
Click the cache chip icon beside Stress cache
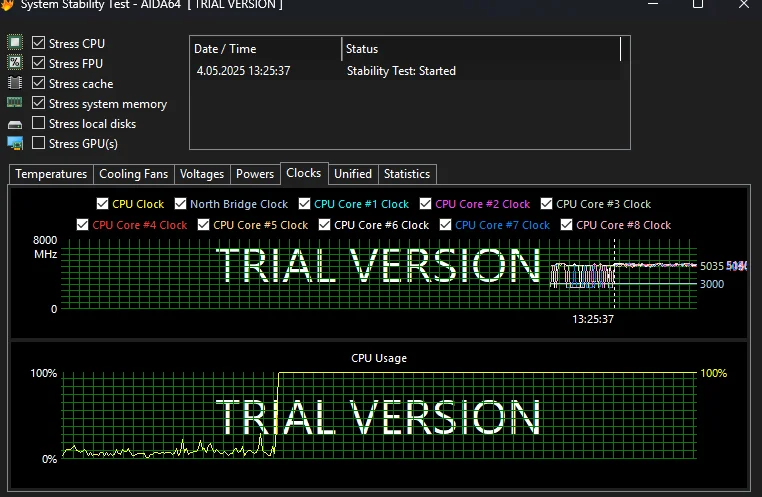[x=15, y=83]
